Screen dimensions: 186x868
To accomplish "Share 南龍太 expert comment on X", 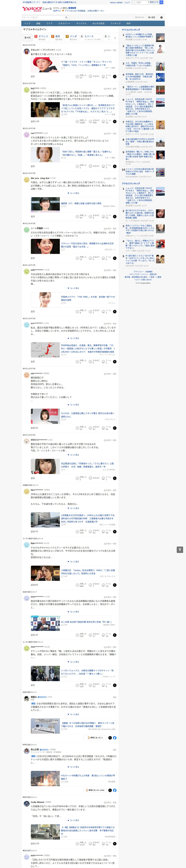I will pyautogui.click(x=110, y=738).
